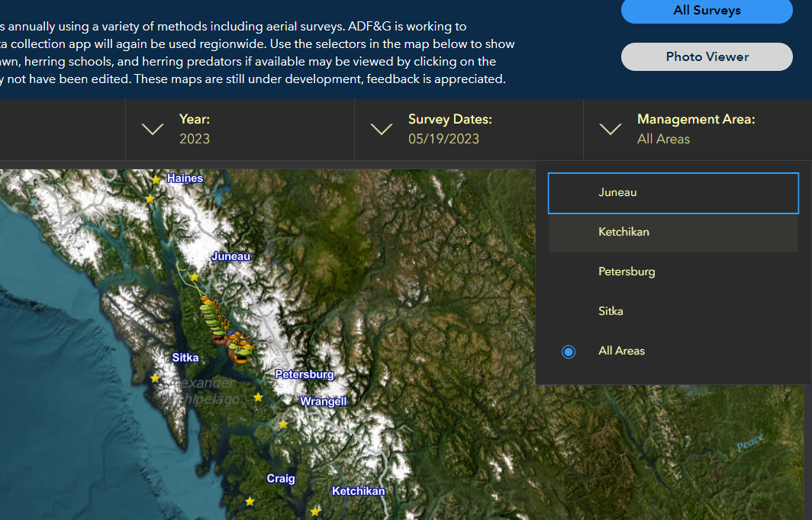Expand the Year dropdown chevron
The width and height of the screenshot is (812, 520).
click(153, 130)
